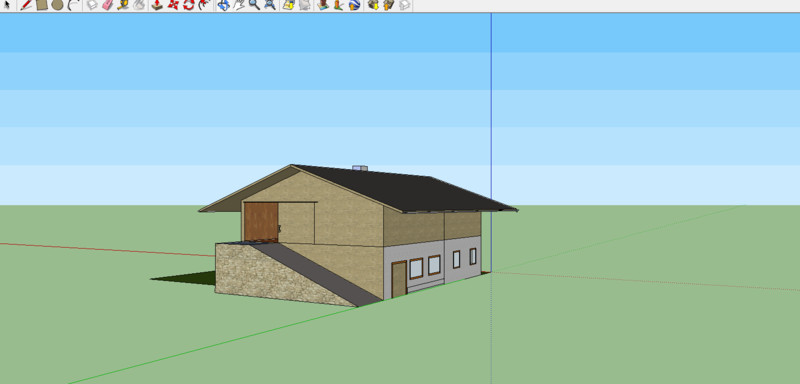Pick the Rectangle drawing tool

pos(42,5)
